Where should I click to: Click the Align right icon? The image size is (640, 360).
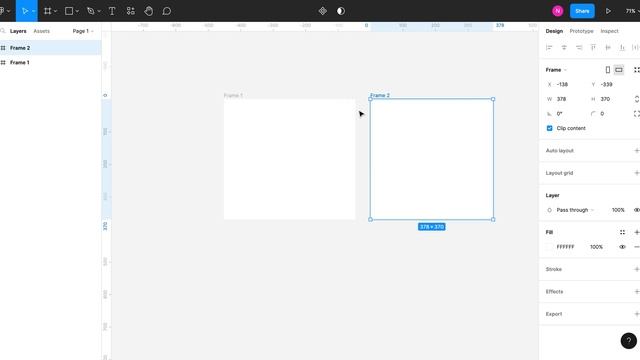point(579,48)
